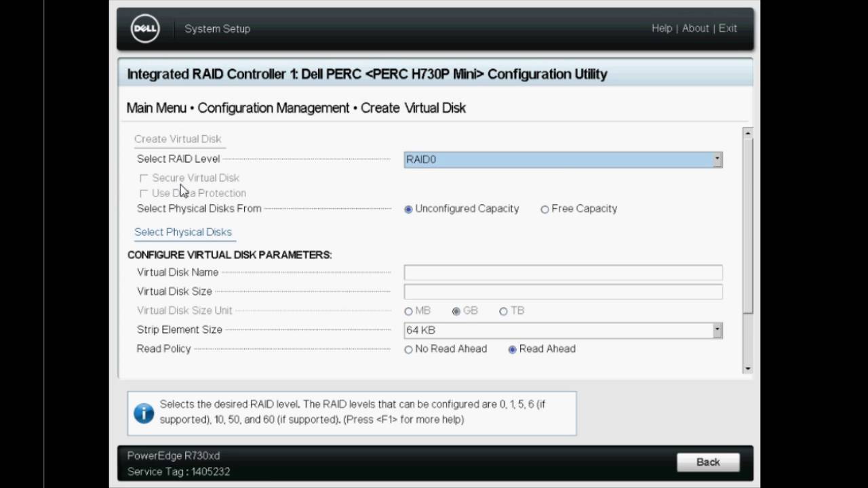Check the Secure Virtual Disk checkbox
The height and width of the screenshot is (488, 868).
144,178
